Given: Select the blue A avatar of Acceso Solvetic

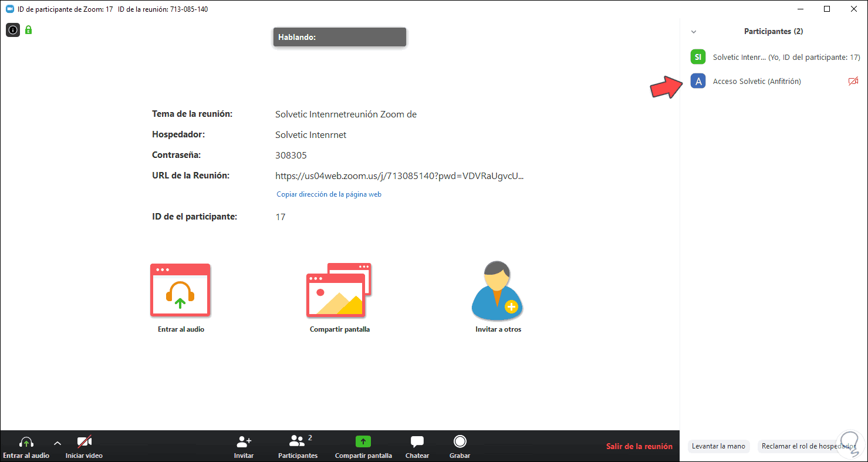Looking at the screenshot, I should (x=698, y=81).
